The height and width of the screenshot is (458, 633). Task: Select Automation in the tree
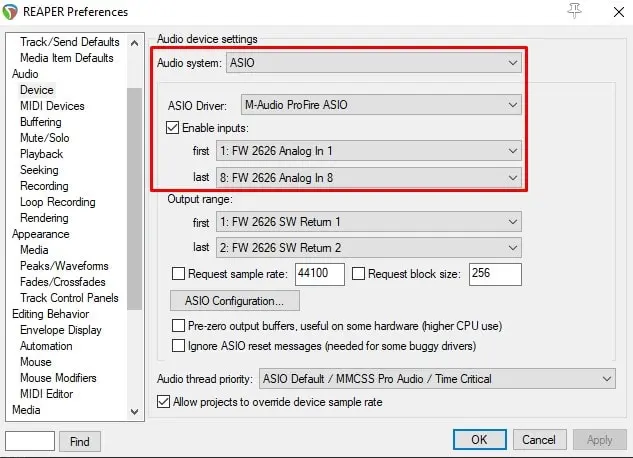46,346
